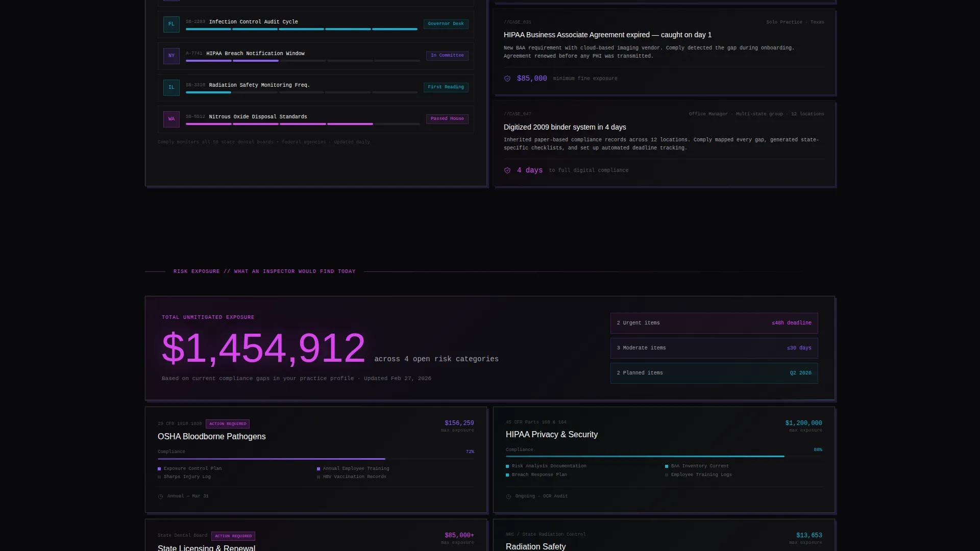Click Breach Response Plan checklist item
This screenshot has width=980, height=551.
click(536, 475)
